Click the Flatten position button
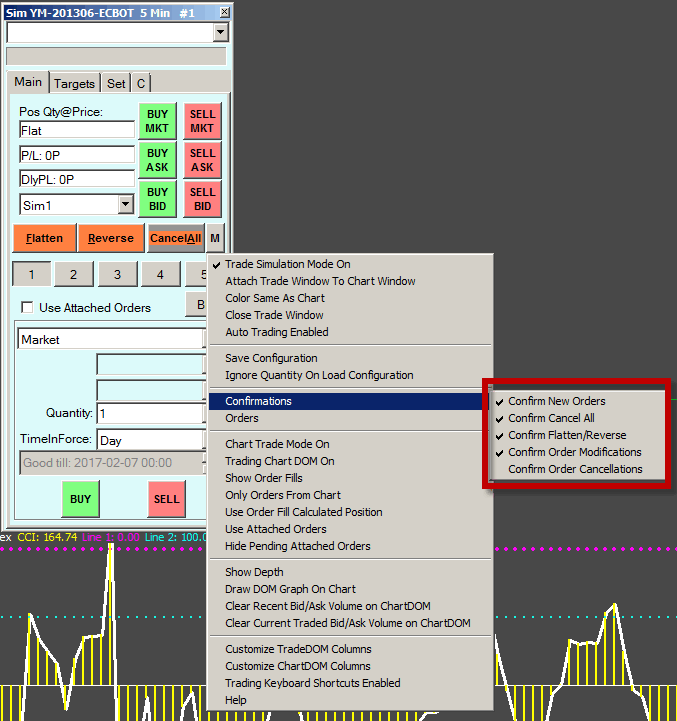677x721 pixels. (x=44, y=239)
